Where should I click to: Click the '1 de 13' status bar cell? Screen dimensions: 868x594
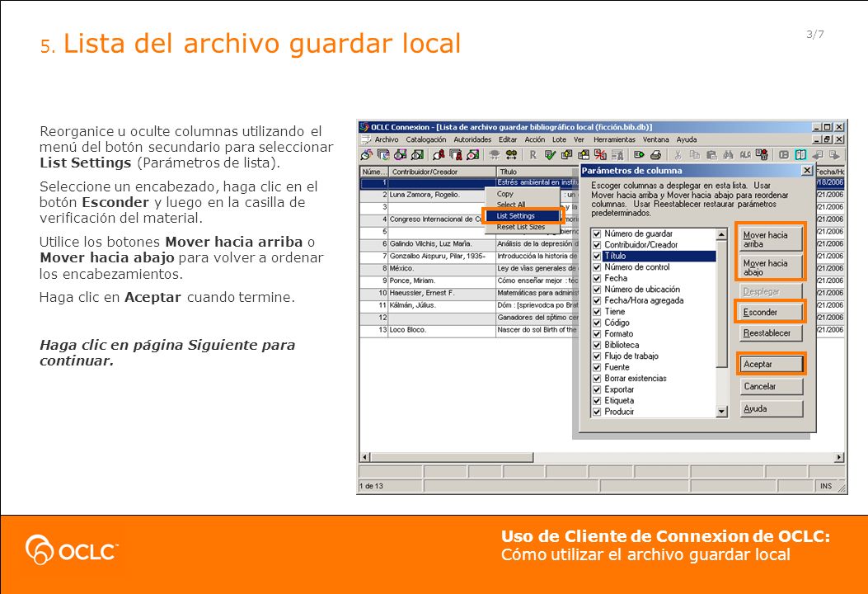390,486
